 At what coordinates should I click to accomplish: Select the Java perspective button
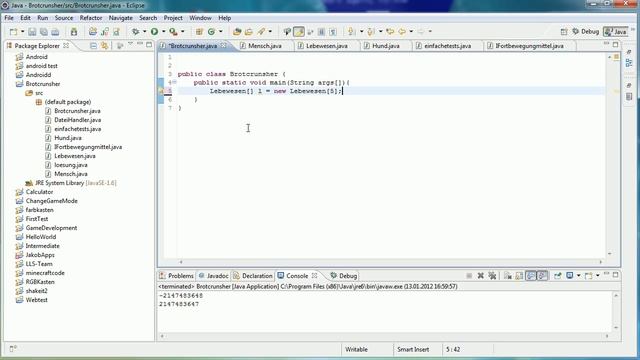pyautogui.click(x=616, y=31)
